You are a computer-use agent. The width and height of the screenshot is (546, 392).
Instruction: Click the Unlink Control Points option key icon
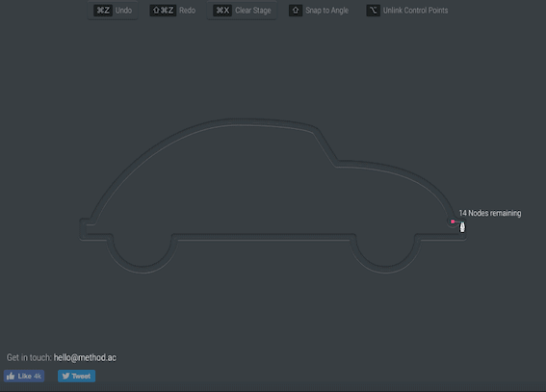pos(373,11)
